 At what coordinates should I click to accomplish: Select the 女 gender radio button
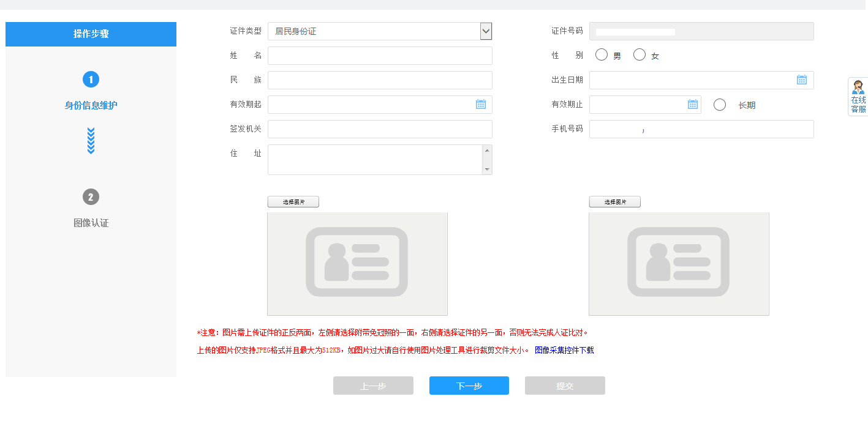(640, 55)
